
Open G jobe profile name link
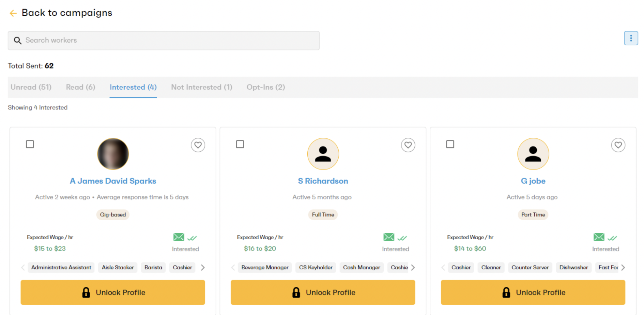(533, 181)
